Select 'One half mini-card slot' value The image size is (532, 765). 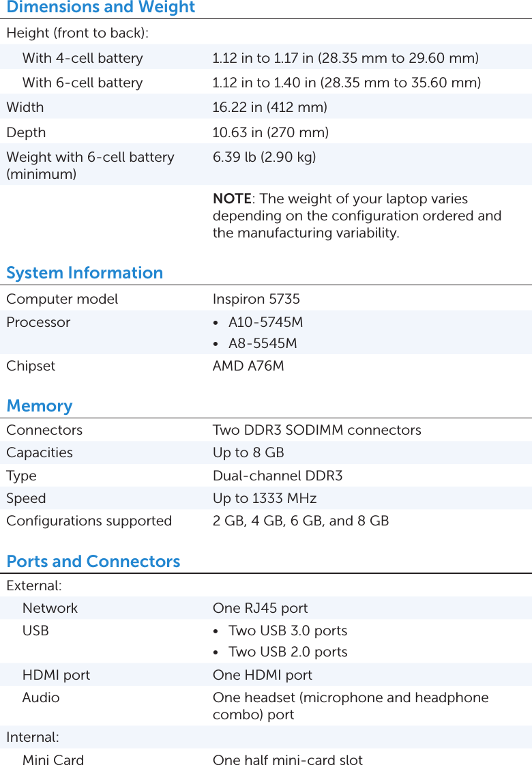(288, 759)
